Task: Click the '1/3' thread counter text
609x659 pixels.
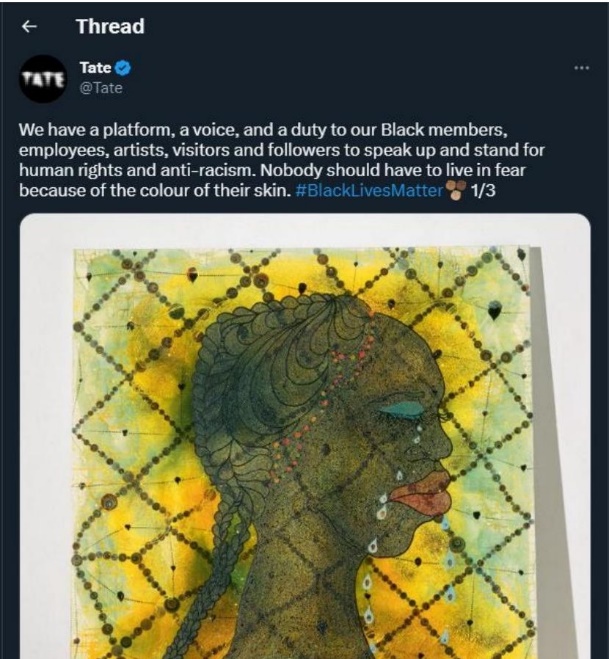Action: 483,190
